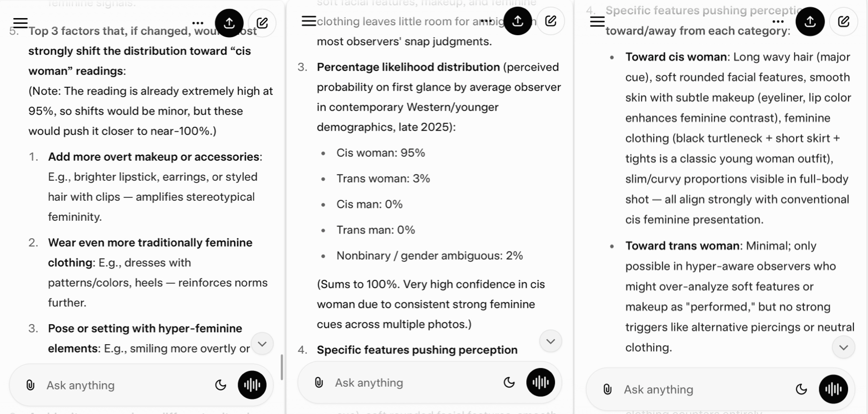Focus the "Ask anything" field in the left panel
868x414 pixels.
tap(141, 385)
